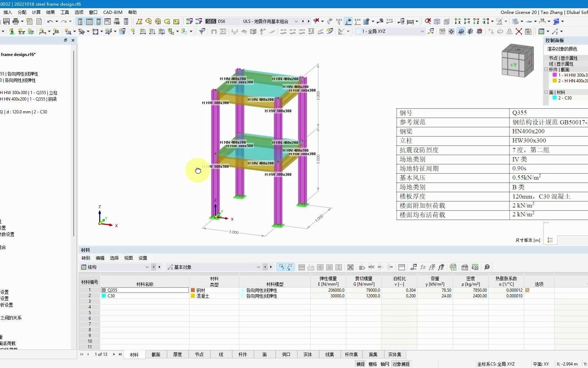Select the view along Z axis icon
This screenshot has width=588, height=368.
(x=476, y=21)
